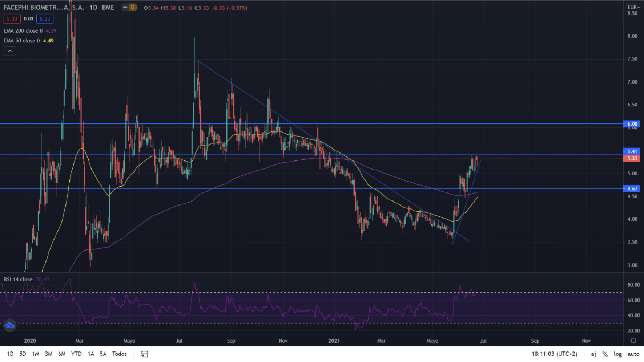This screenshot has width=644, height=362.
Task: Click the EMA 200 close indicator legend
Action: [23, 31]
